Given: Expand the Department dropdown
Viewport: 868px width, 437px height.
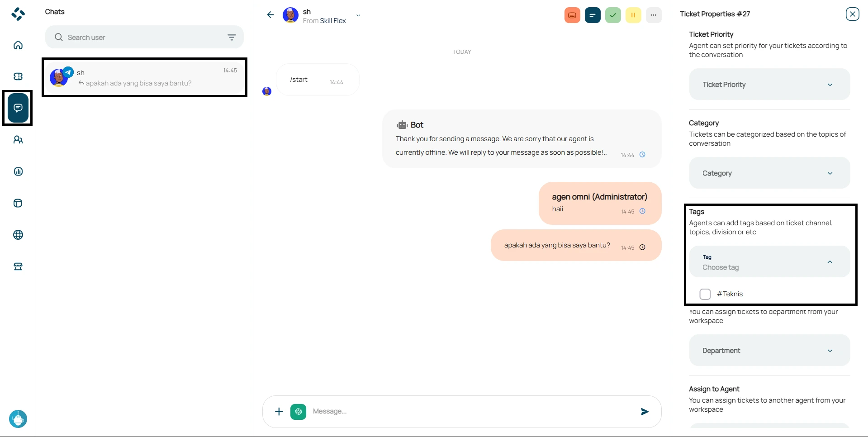Looking at the screenshot, I should [769, 351].
